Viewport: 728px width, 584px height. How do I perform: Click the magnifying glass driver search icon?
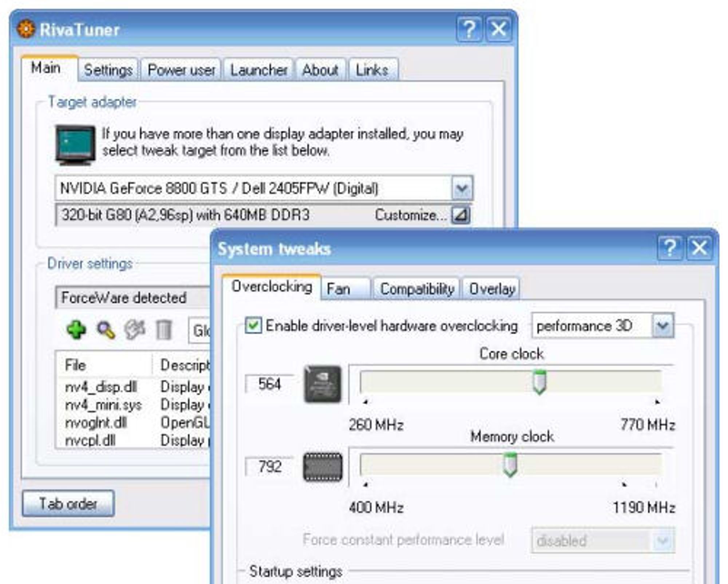106,330
